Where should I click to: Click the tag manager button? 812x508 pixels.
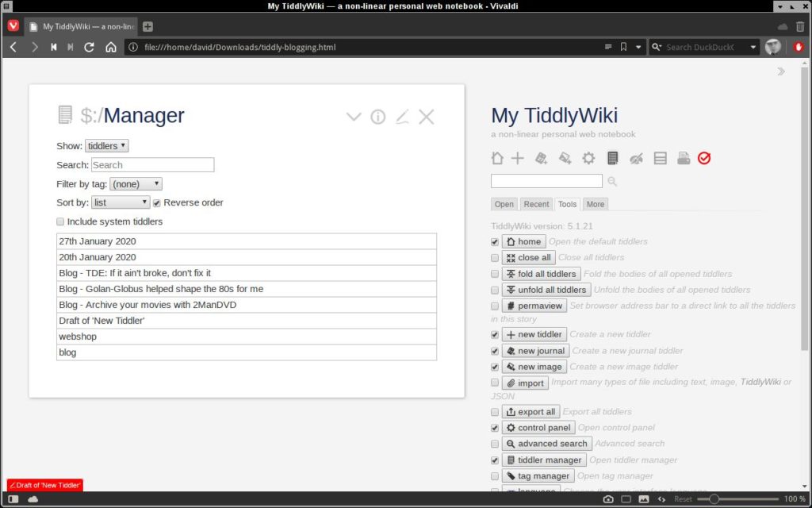[538, 476]
